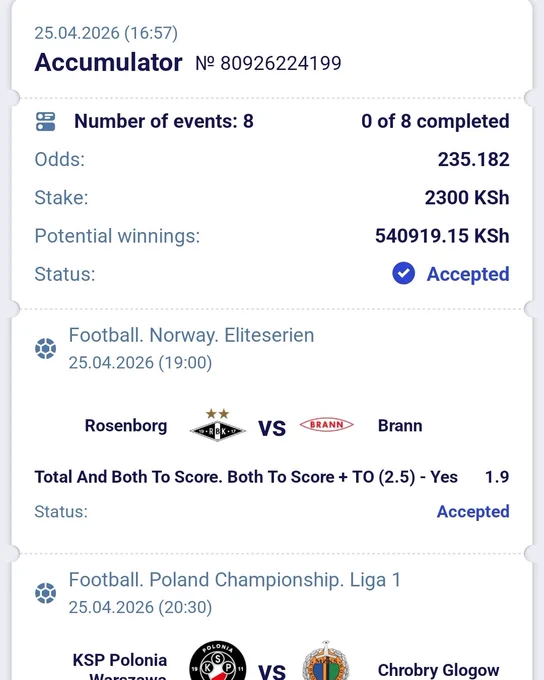Click the Accumulator bet title
This screenshot has width=544, height=680.
pos(108,62)
